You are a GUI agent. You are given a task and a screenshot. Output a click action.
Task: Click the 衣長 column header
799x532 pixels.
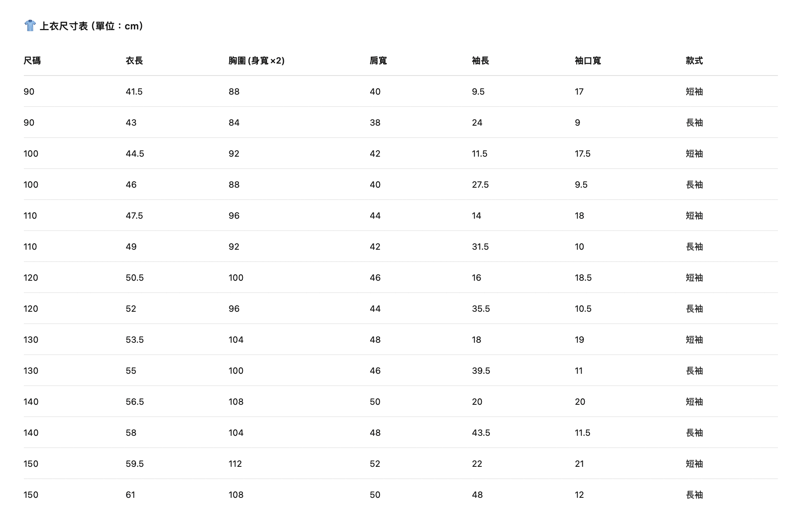[134, 60]
